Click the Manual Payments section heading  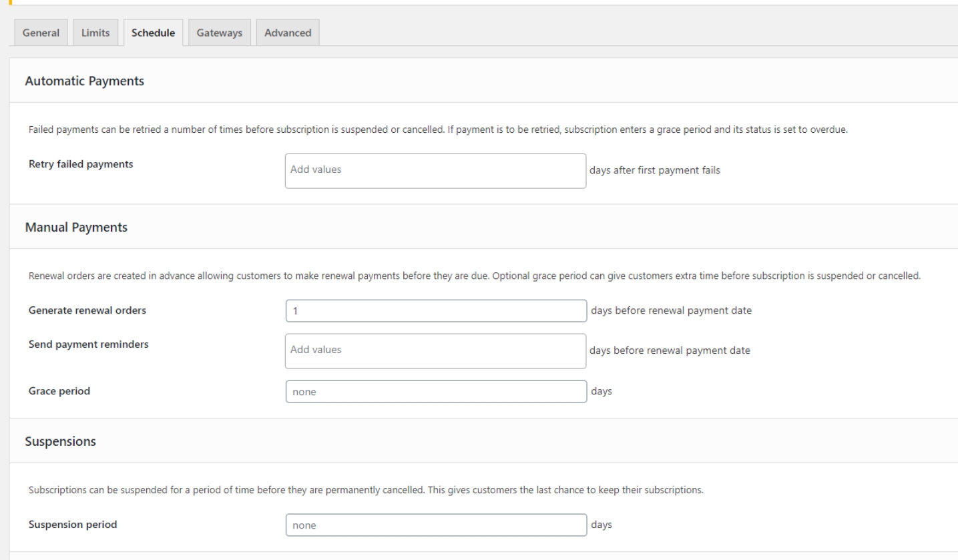[76, 228]
